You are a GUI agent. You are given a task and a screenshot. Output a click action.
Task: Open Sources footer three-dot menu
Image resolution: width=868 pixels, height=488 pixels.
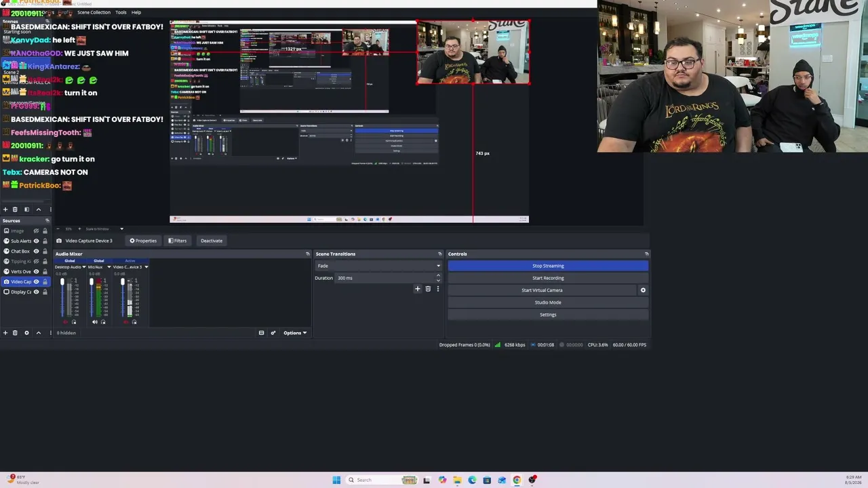(50, 333)
